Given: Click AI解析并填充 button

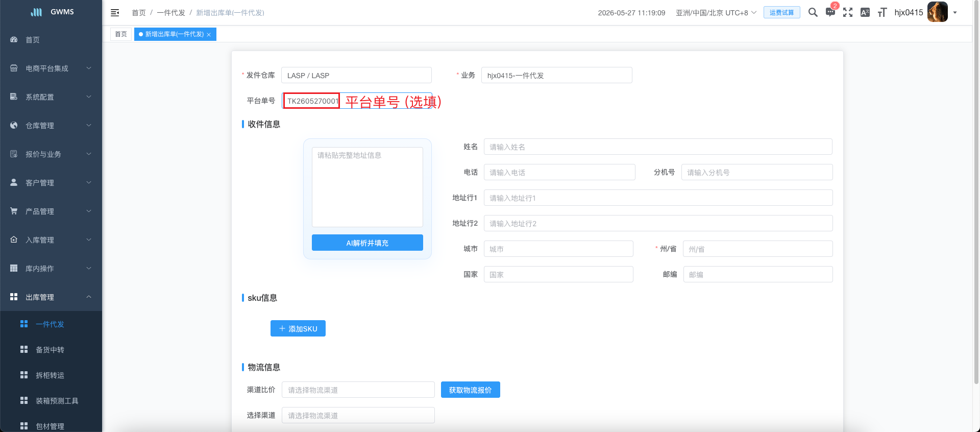Looking at the screenshot, I should point(367,243).
